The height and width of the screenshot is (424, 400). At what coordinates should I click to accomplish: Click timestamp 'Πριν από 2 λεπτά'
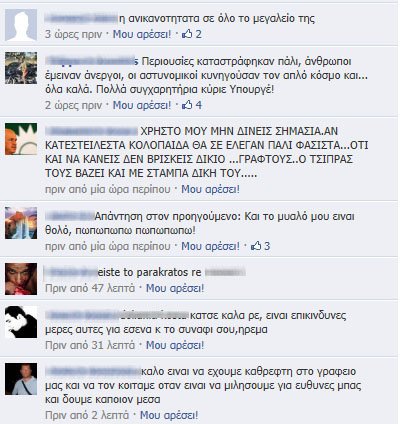[87, 415]
